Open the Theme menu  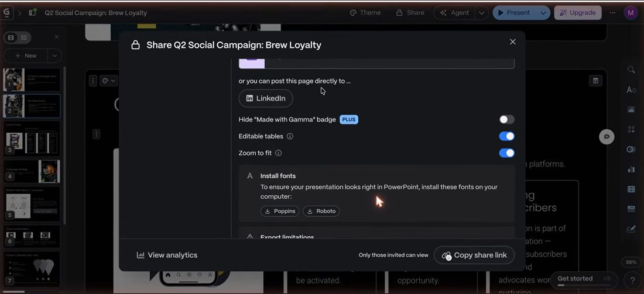pos(365,13)
